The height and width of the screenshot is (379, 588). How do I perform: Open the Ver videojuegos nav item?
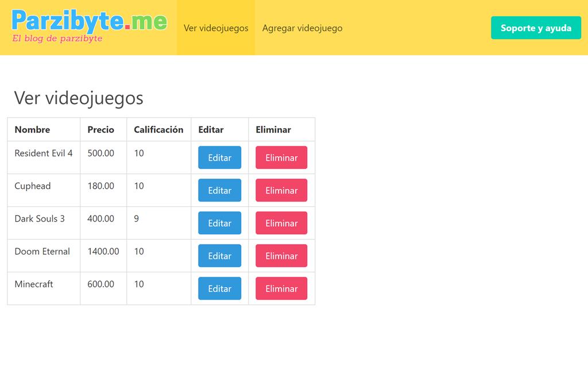point(216,28)
